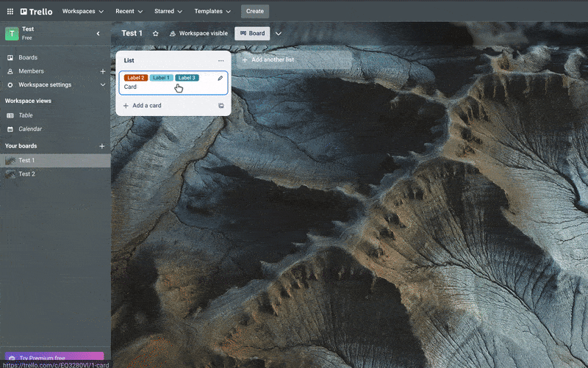Image resolution: width=588 pixels, height=368 pixels.
Task: Open the Recent dropdown menu
Action: (129, 11)
